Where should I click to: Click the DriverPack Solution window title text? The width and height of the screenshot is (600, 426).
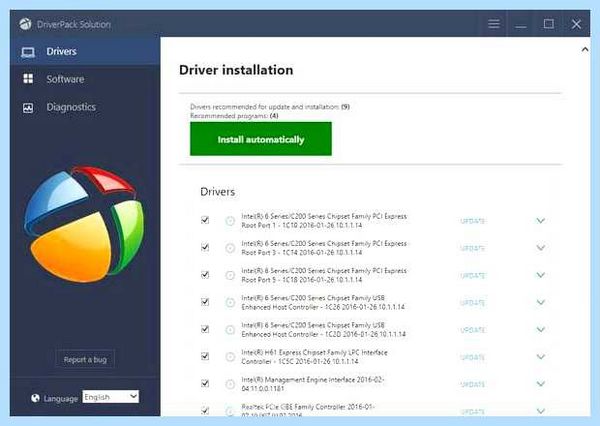(74, 24)
